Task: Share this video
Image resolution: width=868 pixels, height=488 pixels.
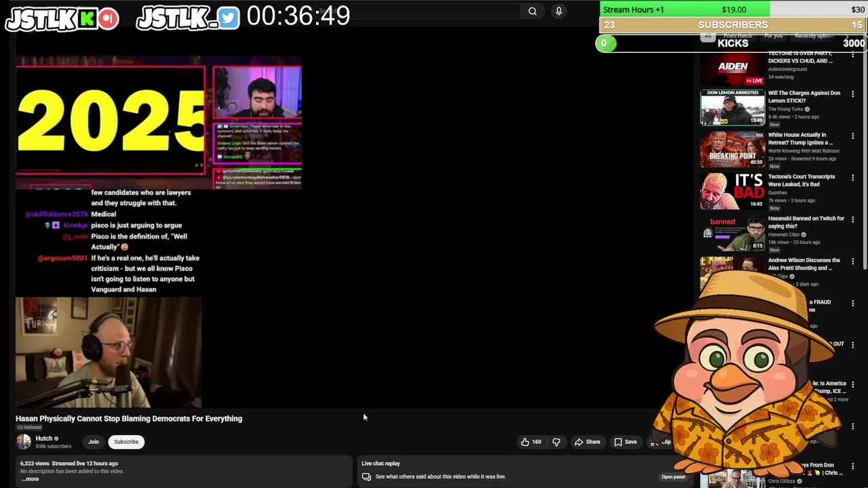Action: tap(587, 442)
